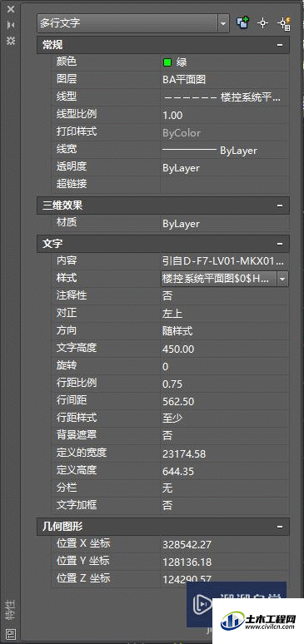Open palette properties gear icon
This screenshot has width=304, height=644.
[x=11, y=41]
